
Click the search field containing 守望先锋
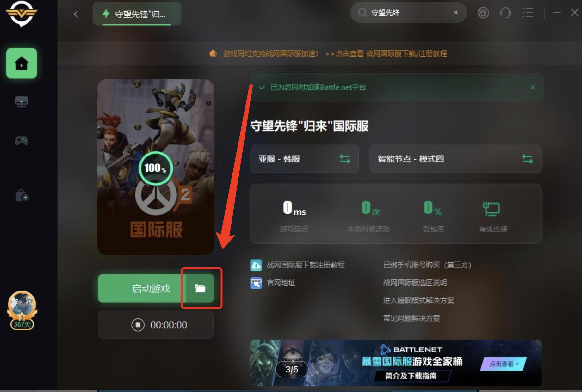408,13
